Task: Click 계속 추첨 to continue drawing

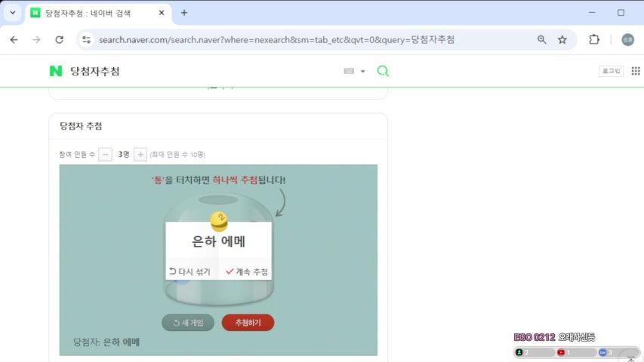Action: pos(246,271)
